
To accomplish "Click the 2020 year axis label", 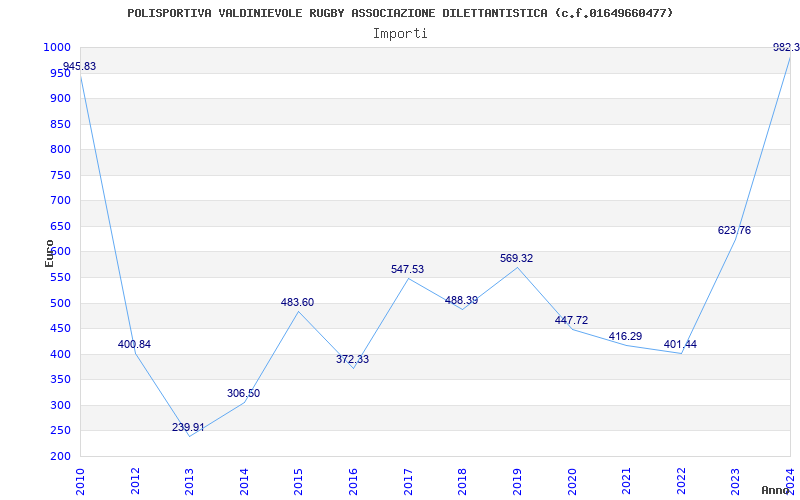I will (571, 481).
